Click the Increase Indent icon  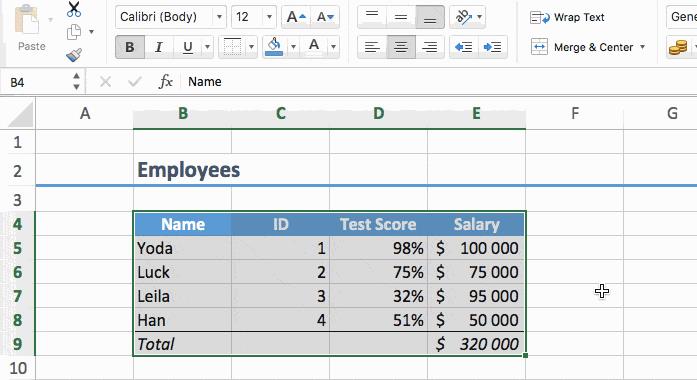point(493,47)
